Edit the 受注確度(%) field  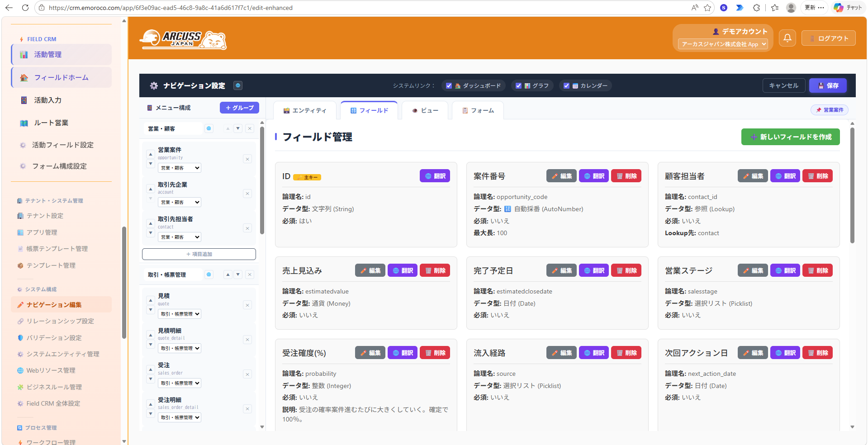tap(370, 353)
